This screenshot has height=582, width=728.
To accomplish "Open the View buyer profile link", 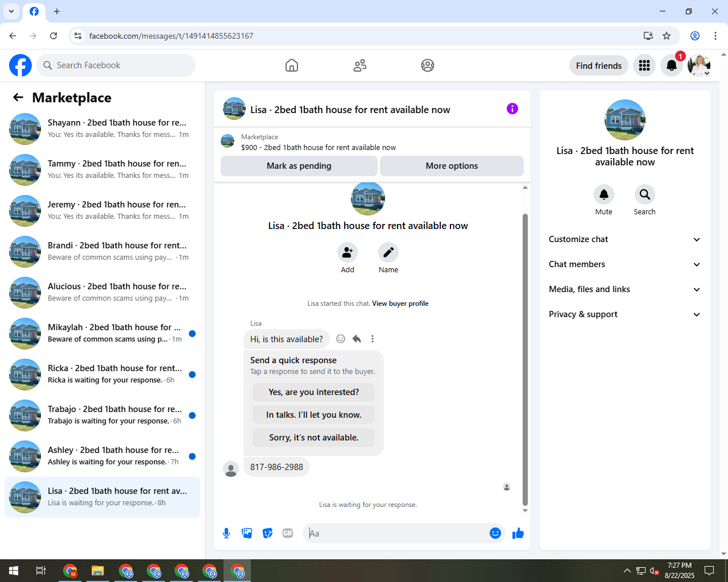I will pyautogui.click(x=400, y=304).
